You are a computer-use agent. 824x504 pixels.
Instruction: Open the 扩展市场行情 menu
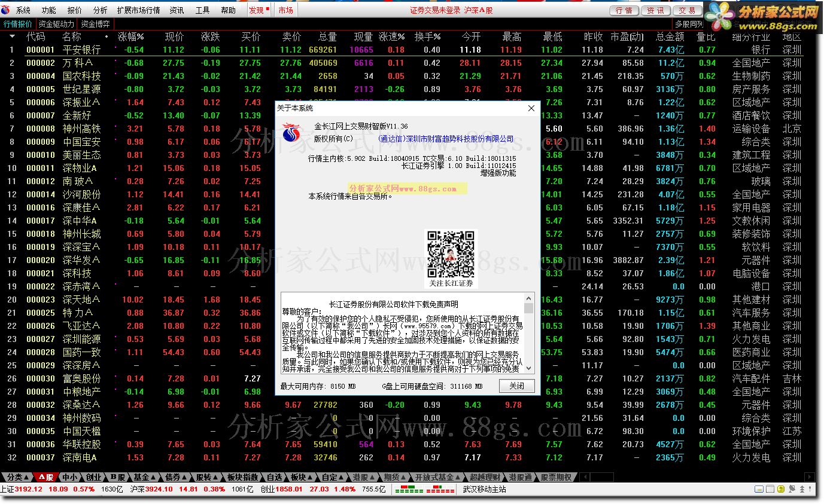coord(139,10)
